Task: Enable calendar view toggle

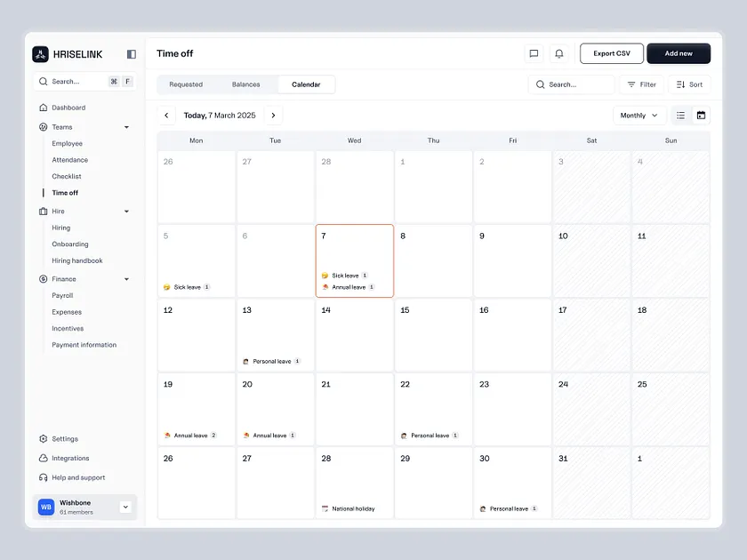Action: click(x=699, y=115)
